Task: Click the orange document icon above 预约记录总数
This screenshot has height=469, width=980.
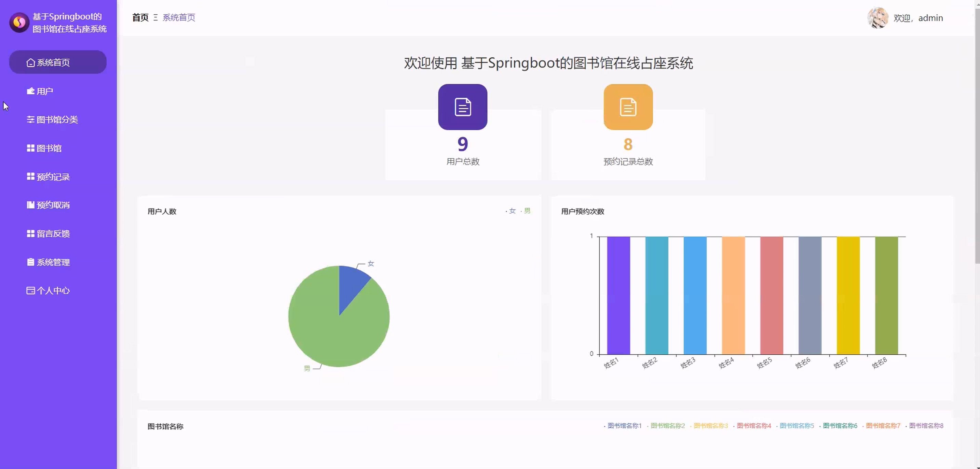Action: [628, 107]
